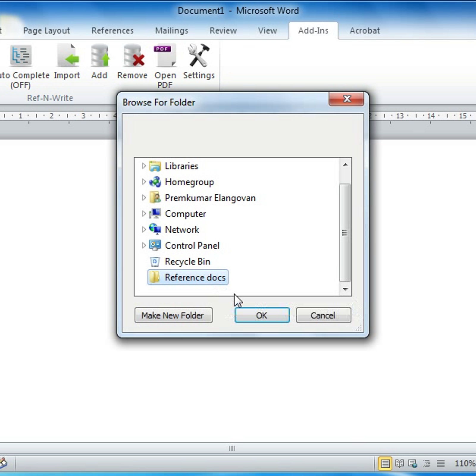Screen dimensions: 476x476
Task: Click the Computer text label
Action: [185, 214]
